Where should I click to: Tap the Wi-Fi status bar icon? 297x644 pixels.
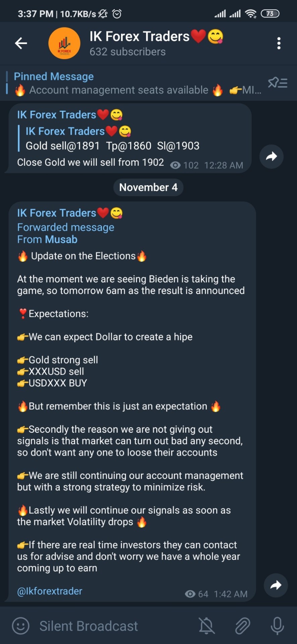pos(250,14)
